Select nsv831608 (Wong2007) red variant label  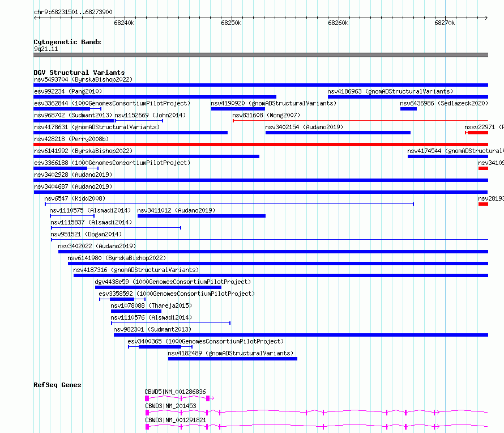click(266, 115)
